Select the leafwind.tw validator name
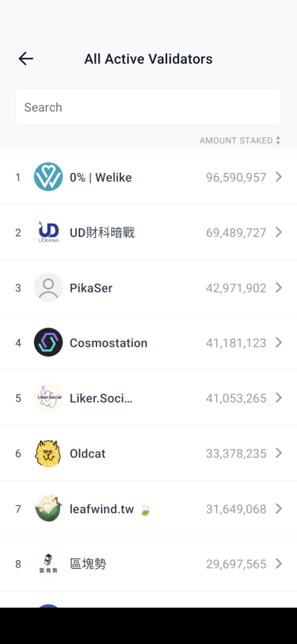297x644 pixels. pyautogui.click(x=102, y=510)
